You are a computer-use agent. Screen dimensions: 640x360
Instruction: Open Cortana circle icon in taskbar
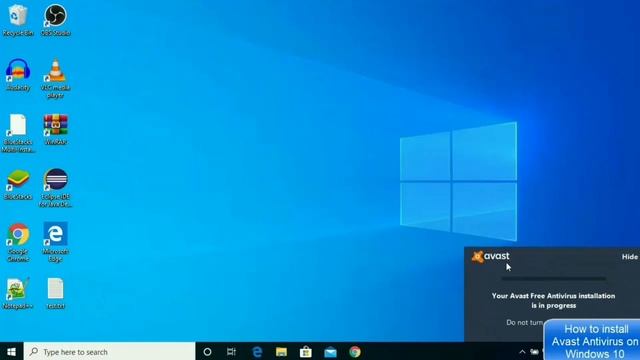[x=207, y=351]
